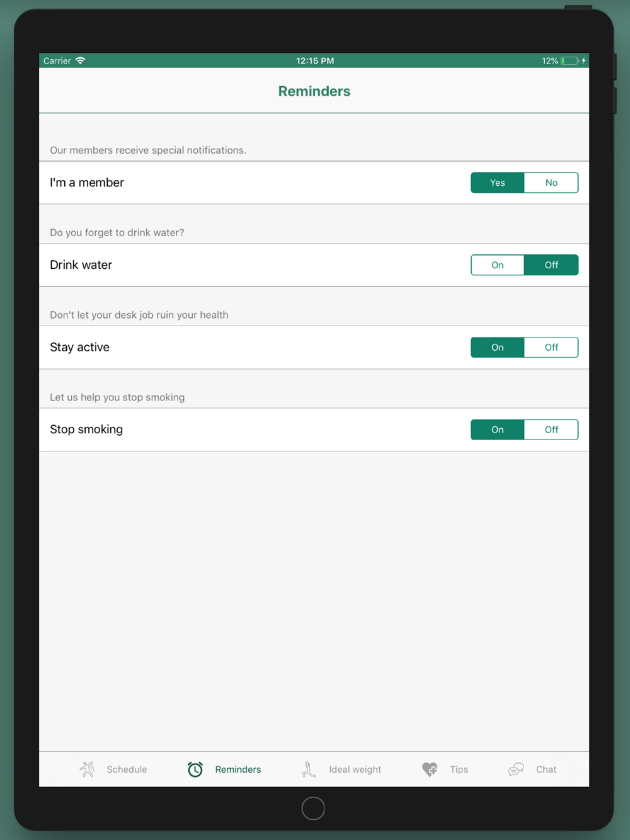Tap the iPad home button
This screenshot has height=840, width=630.
[313, 808]
